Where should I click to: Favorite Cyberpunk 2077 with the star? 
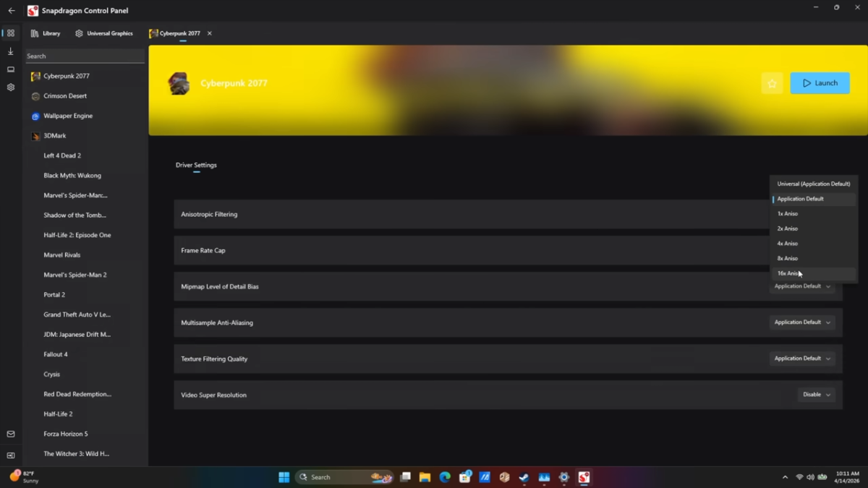pyautogui.click(x=772, y=83)
